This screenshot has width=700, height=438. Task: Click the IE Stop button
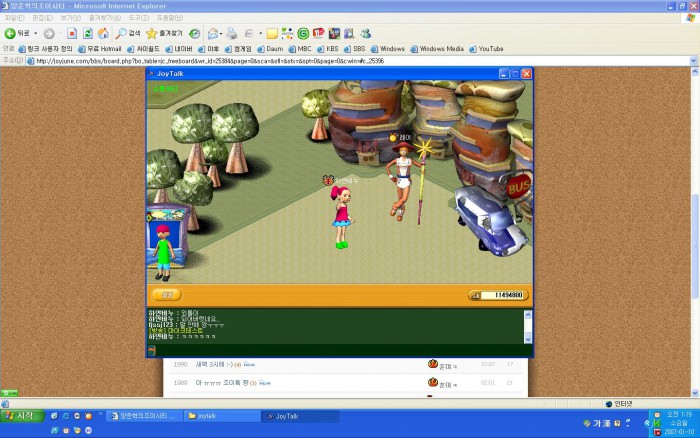point(72,33)
